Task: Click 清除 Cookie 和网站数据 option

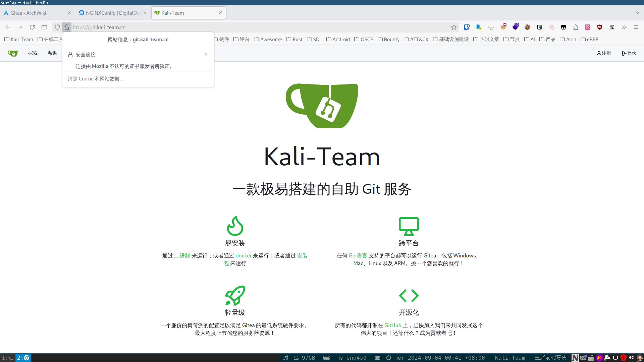Action: pyautogui.click(x=96, y=79)
